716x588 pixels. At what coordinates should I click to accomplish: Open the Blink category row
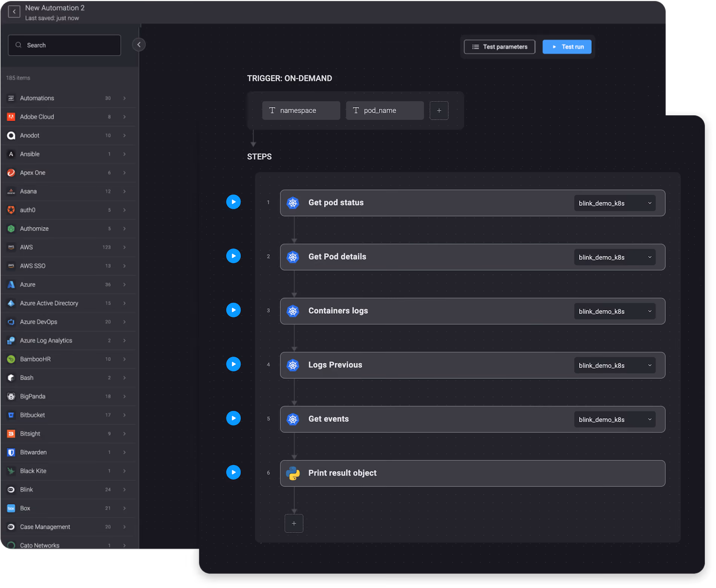[68, 490]
